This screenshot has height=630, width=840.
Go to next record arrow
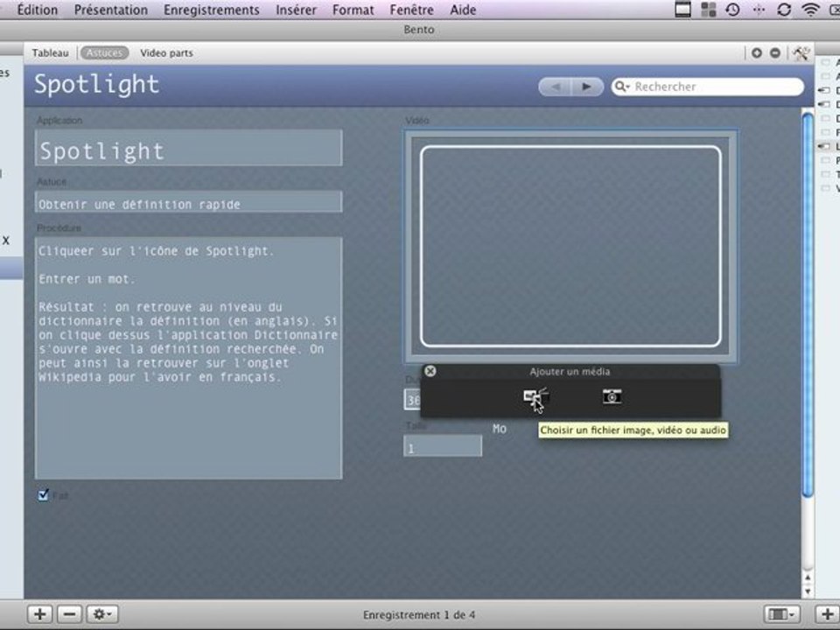(587, 87)
